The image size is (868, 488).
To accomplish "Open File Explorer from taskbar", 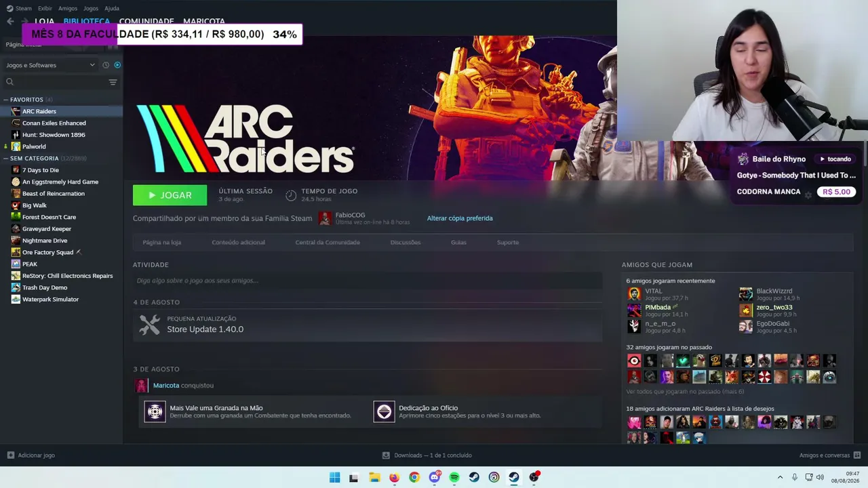I will 374,477.
